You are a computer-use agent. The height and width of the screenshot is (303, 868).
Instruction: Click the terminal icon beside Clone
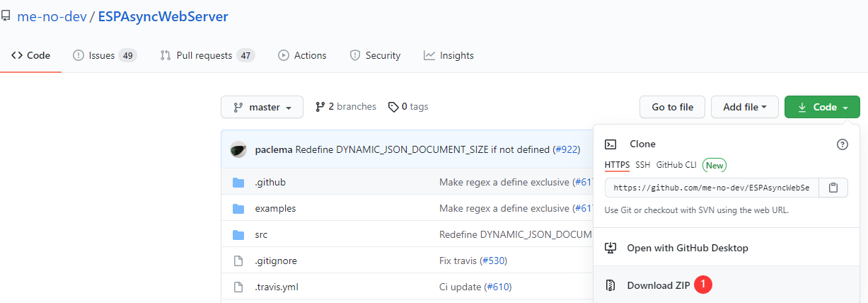coord(611,144)
